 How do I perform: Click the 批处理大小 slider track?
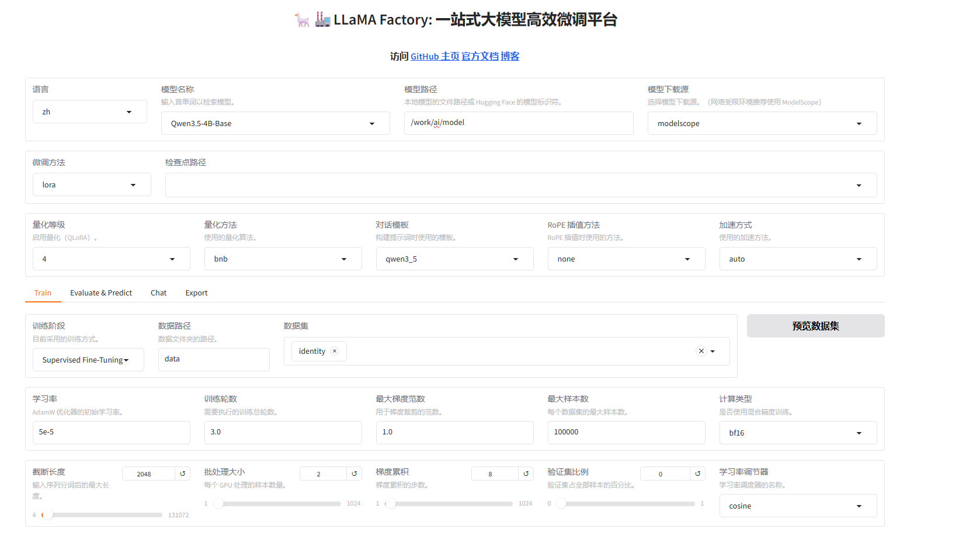[x=277, y=503]
